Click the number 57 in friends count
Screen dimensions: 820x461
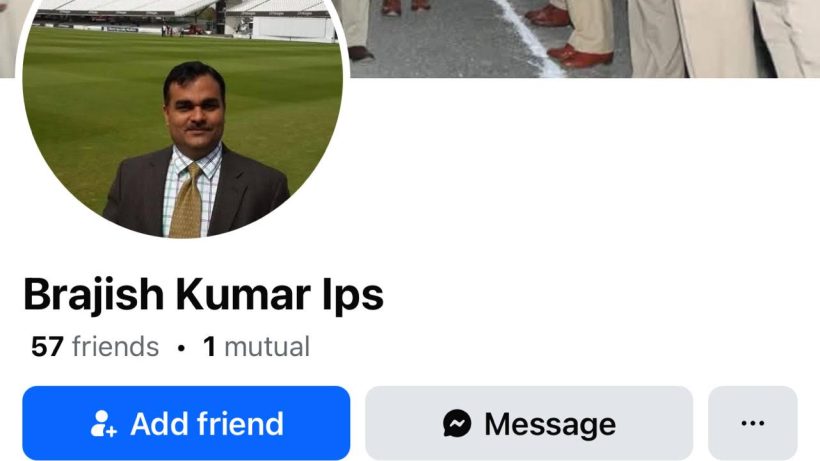pyautogui.click(x=47, y=347)
